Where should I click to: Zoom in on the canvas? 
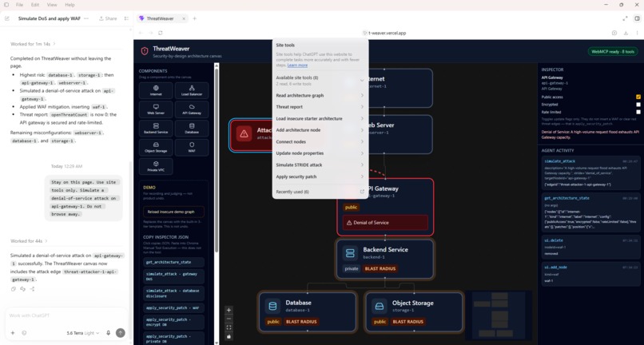(x=229, y=310)
